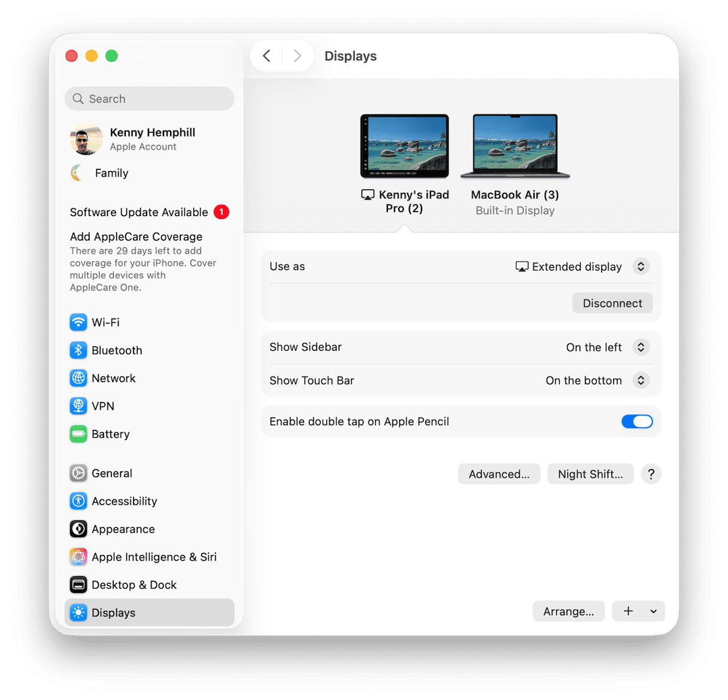
Task: Click the magnifier icon in Search
Action: [78, 99]
